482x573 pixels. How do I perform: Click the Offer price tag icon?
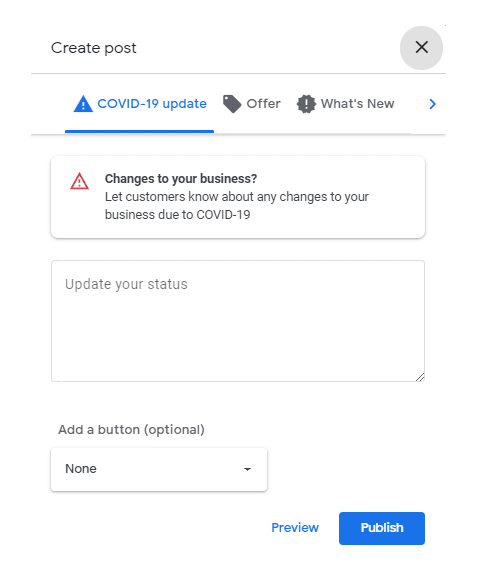tap(232, 104)
